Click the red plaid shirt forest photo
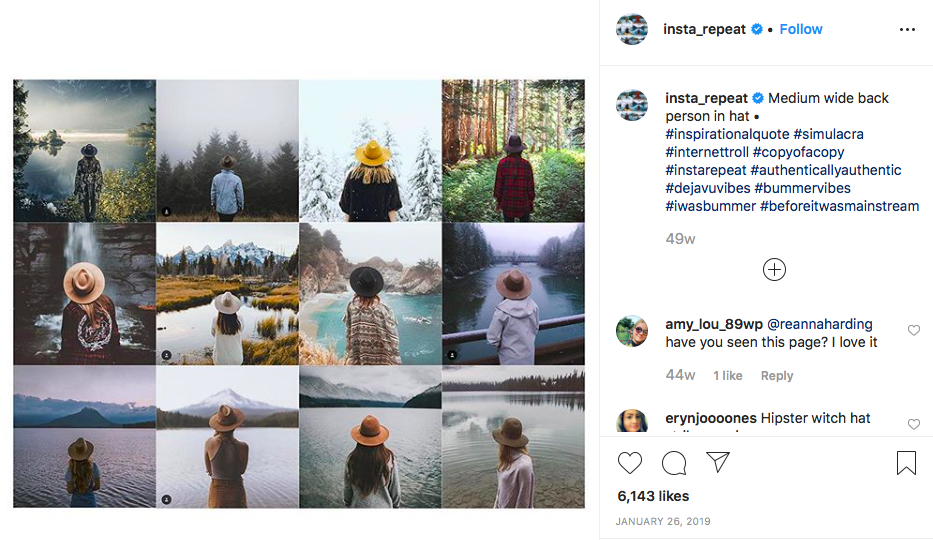 [513, 150]
